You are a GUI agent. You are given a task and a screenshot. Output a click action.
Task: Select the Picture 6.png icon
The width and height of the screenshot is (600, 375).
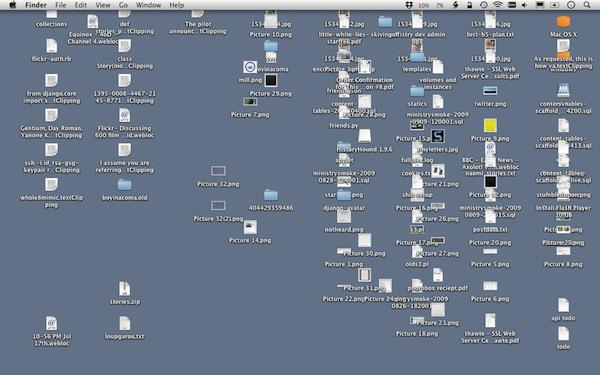[490, 286]
